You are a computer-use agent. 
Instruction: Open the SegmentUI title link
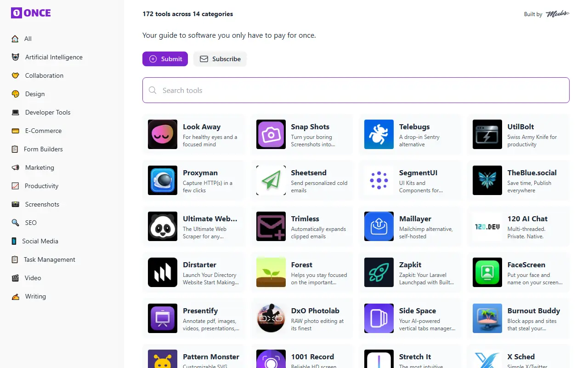pos(418,173)
